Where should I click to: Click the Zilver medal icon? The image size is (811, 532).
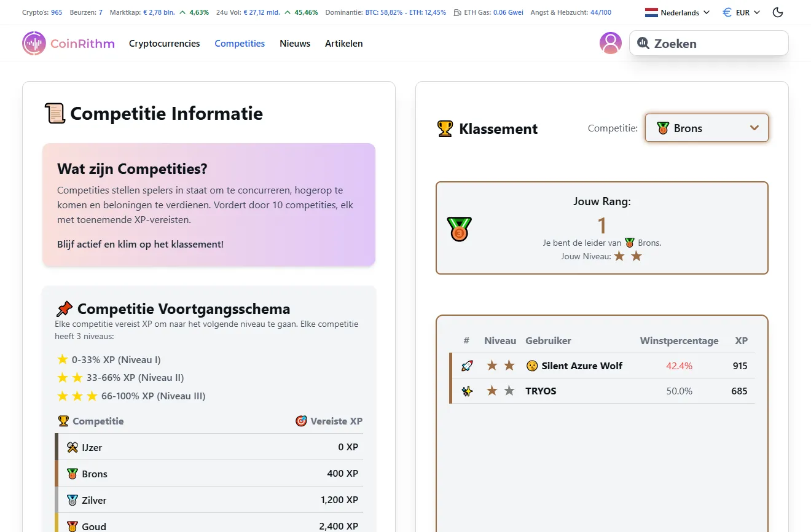72,500
